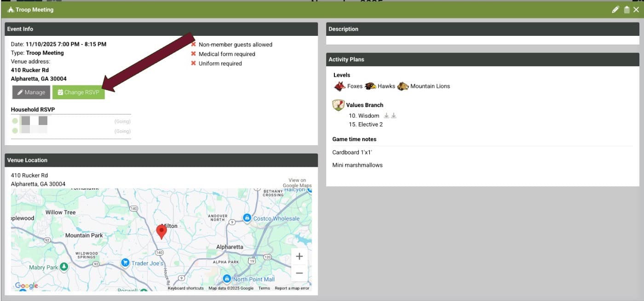644x301 pixels.
Task: Open the map Terms link
Action: [x=264, y=288]
